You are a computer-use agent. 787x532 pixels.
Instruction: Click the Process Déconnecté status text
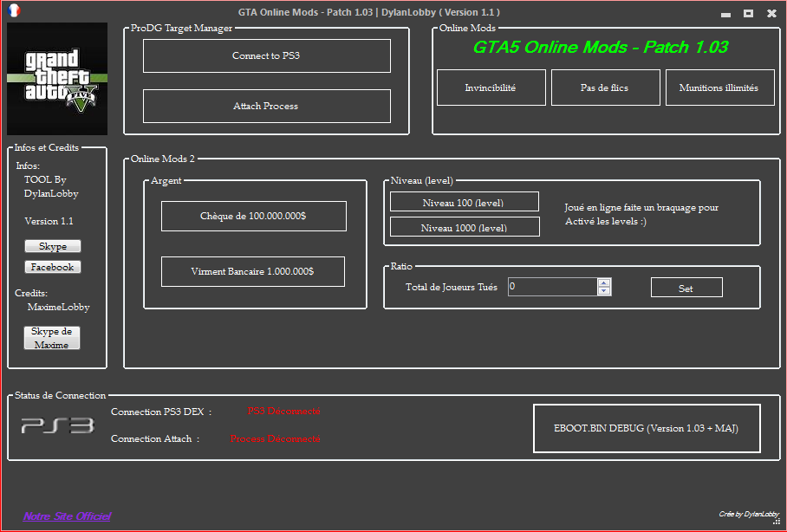pos(275,438)
